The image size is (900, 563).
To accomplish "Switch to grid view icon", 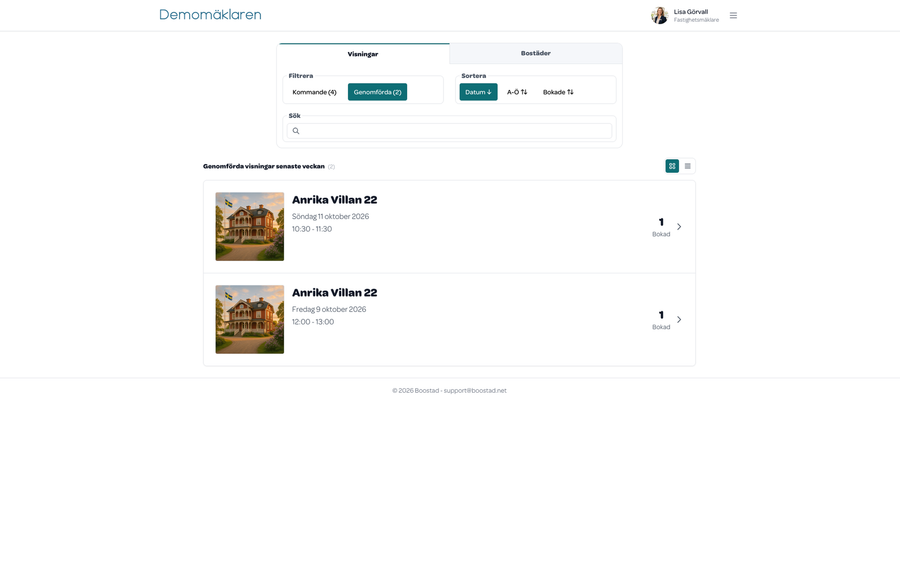I will (x=672, y=166).
